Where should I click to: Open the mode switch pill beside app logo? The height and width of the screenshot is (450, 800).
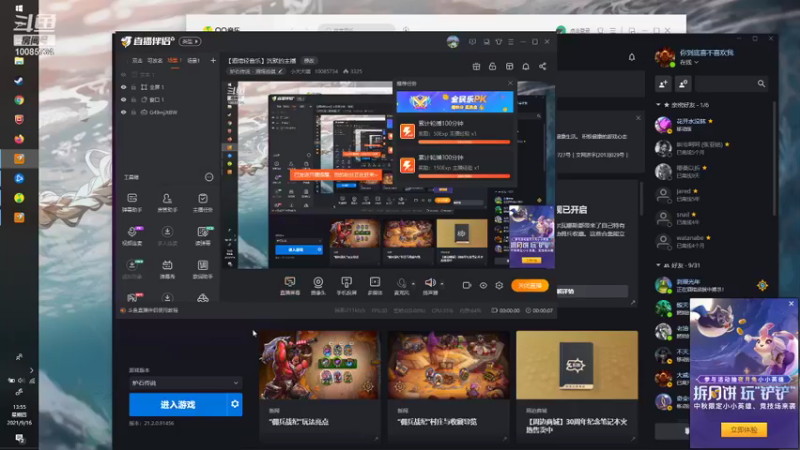(190, 42)
